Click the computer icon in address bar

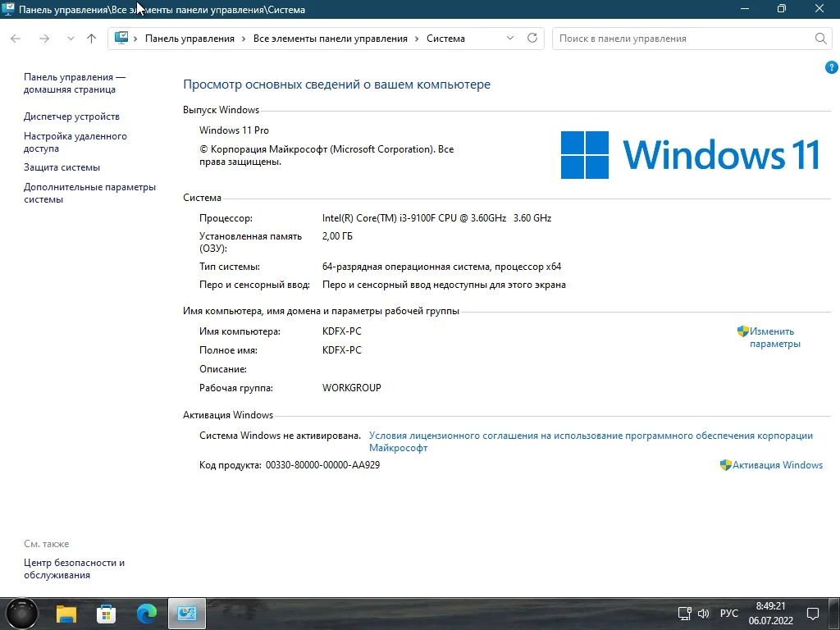[121, 38]
